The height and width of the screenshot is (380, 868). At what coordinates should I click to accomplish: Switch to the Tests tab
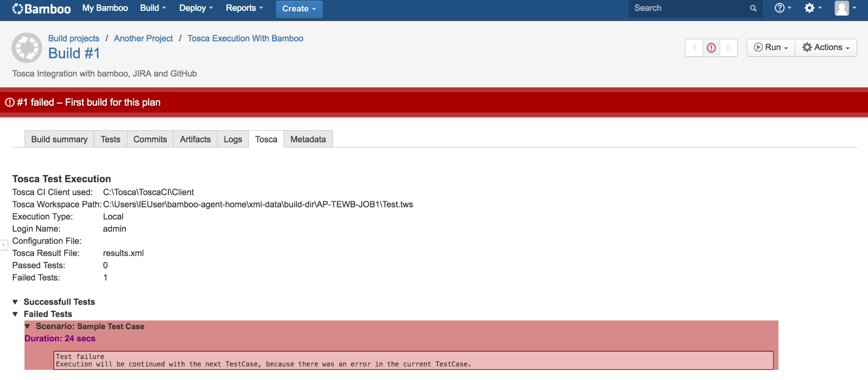click(x=110, y=139)
